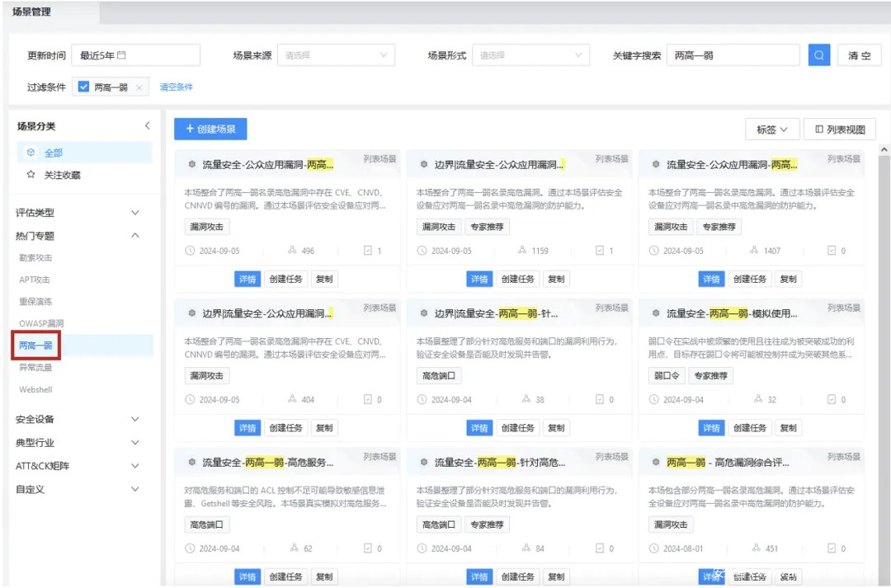Viewport: 891px width, 588px height.
Task: Collapse the 场景分类 sidebar panel arrow
Action: click(x=147, y=126)
